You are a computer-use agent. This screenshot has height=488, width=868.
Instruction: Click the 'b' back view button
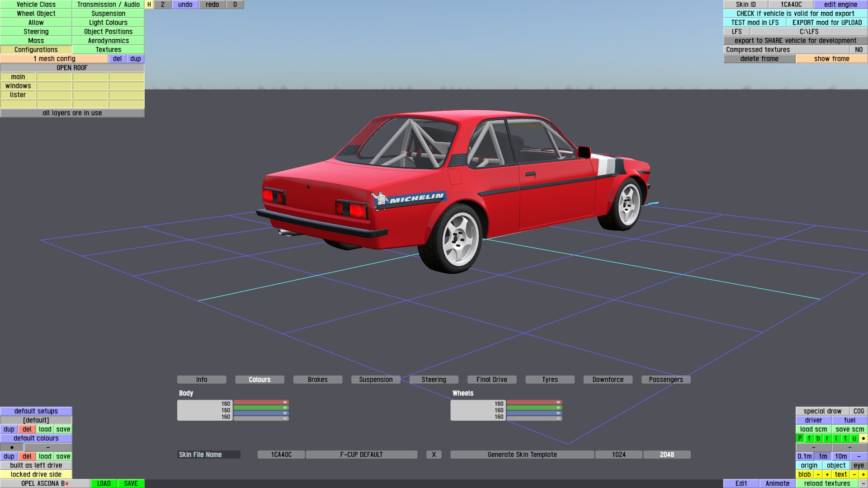(x=818, y=438)
